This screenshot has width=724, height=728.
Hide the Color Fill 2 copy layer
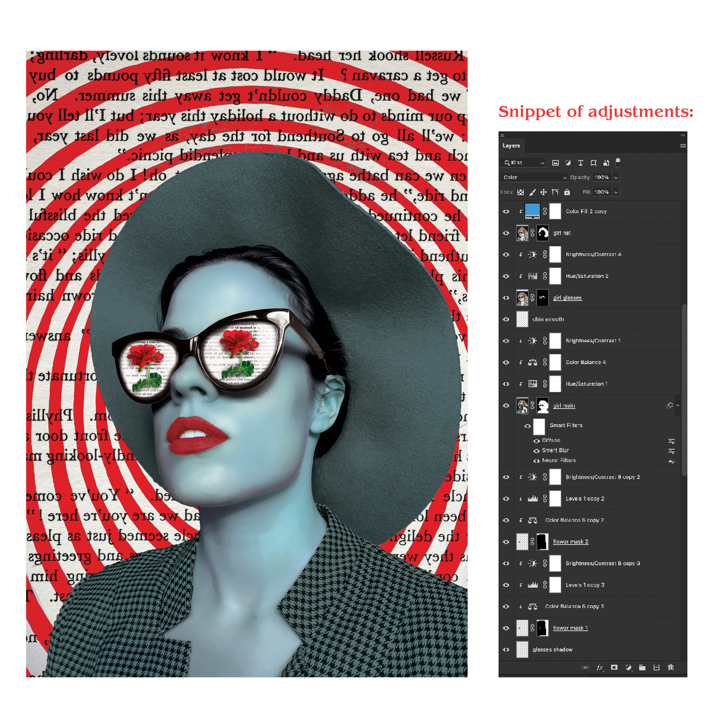(506, 212)
